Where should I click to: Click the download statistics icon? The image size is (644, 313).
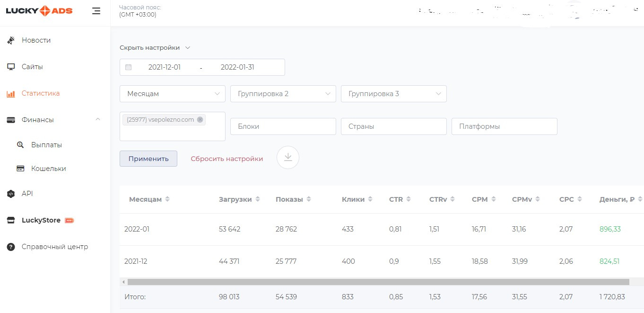(x=288, y=158)
